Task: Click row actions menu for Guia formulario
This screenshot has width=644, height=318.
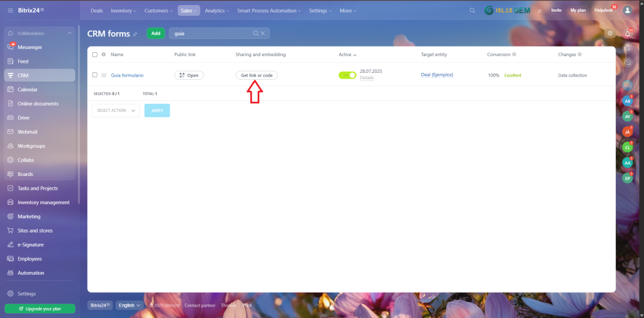Action: coord(104,75)
